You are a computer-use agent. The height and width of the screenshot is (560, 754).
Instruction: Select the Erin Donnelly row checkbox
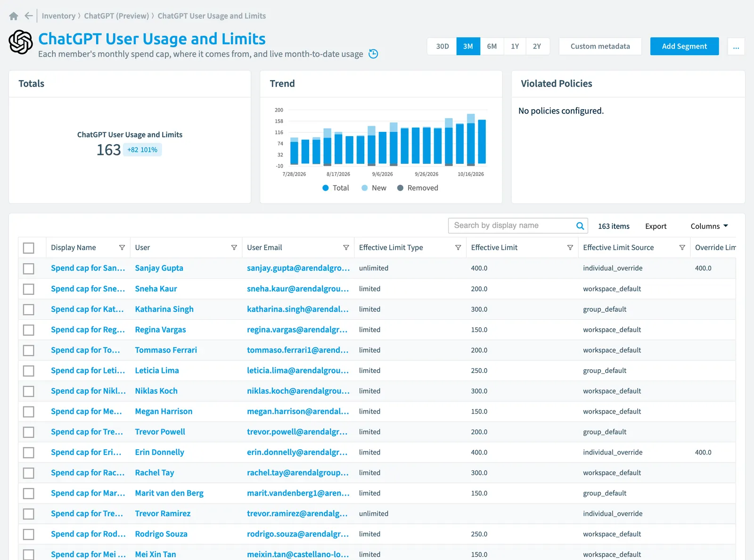(29, 452)
